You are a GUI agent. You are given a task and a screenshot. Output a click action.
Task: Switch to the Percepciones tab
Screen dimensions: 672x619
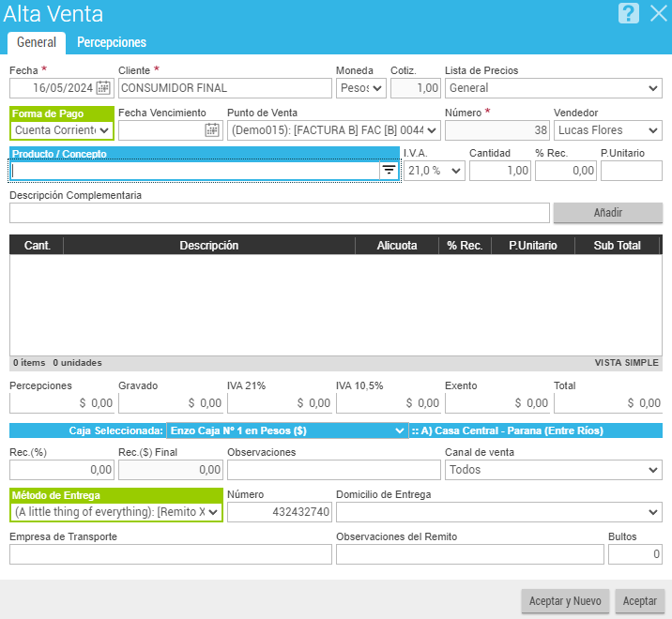pos(112,42)
